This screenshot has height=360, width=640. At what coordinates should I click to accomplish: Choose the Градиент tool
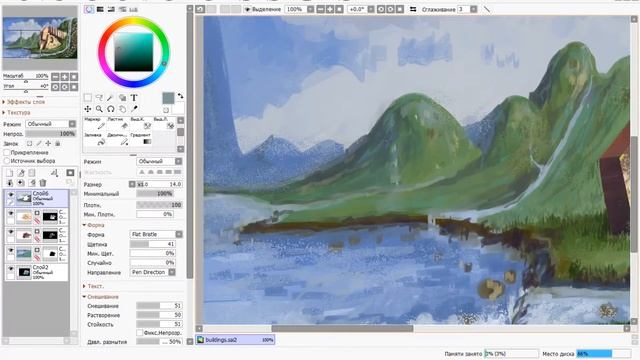coord(141,139)
